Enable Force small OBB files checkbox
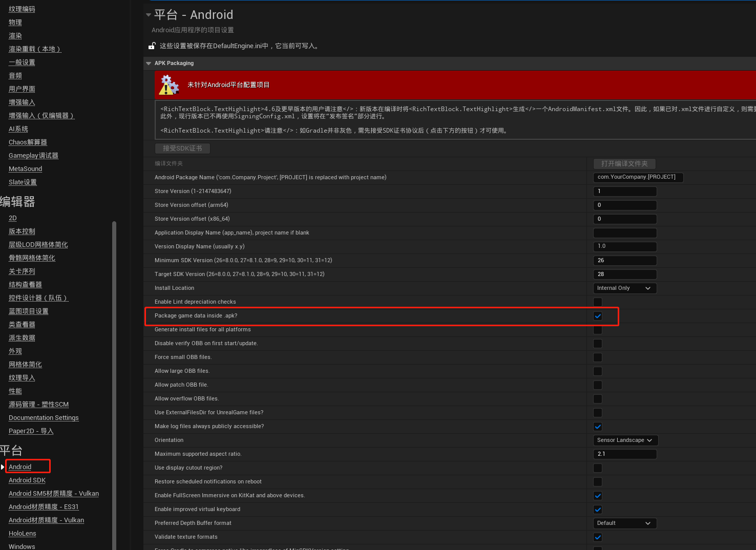Viewport: 756px width, 550px height. tap(598, 357)
